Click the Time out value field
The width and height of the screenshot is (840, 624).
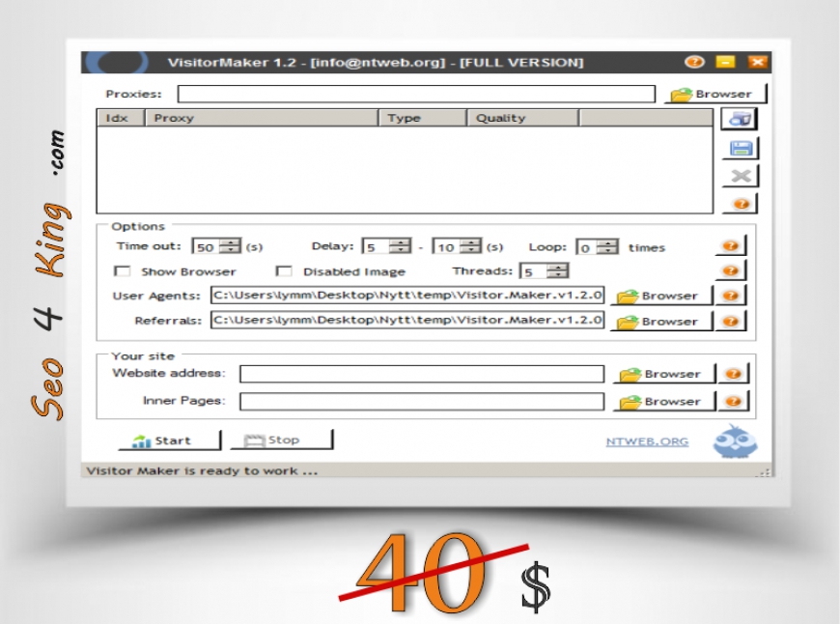(x=207, y=246)
